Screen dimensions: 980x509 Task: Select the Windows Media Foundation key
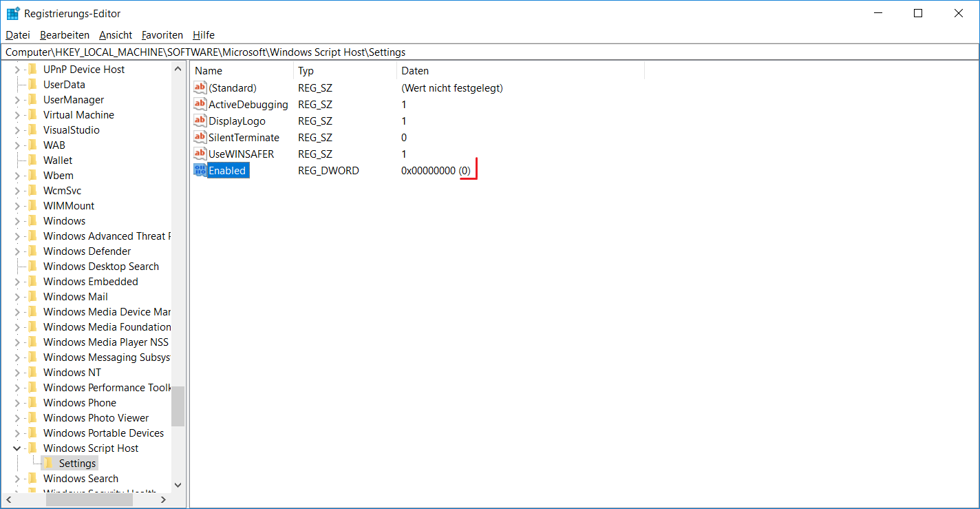click(107, 326)
